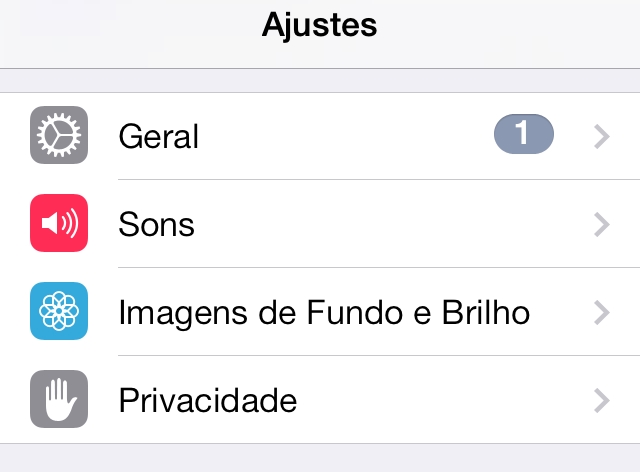The height and width of the screenshot is (472, 640).
Task: Click chevron at end of Privacidade row
Action: click(602, 401)
